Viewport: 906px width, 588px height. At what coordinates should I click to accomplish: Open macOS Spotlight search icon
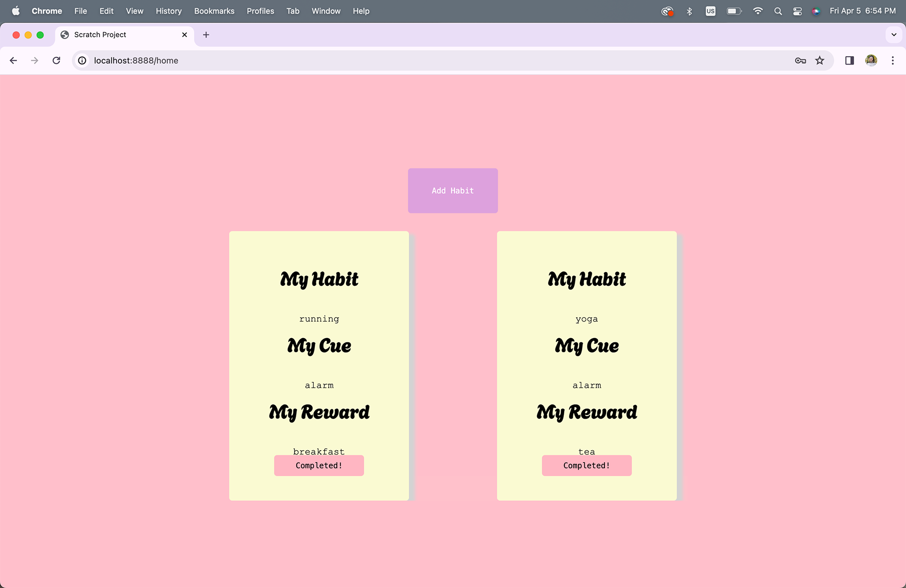tap(778, 11)
